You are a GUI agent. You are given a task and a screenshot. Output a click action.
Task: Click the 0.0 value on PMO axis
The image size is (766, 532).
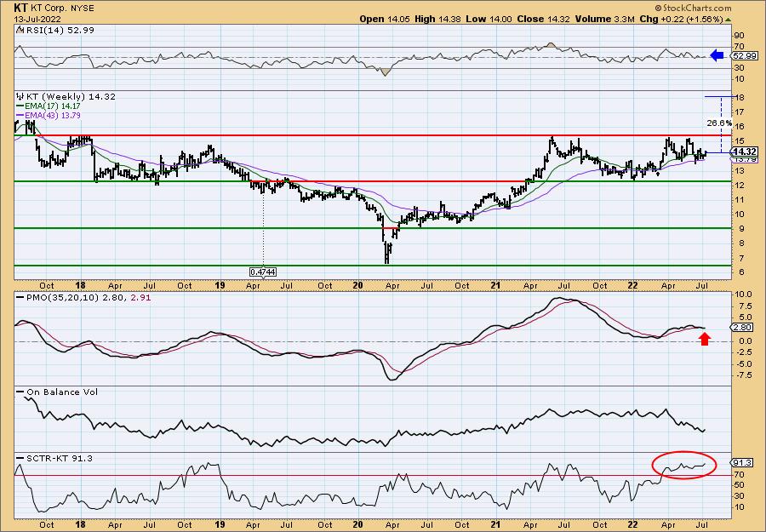745,340
